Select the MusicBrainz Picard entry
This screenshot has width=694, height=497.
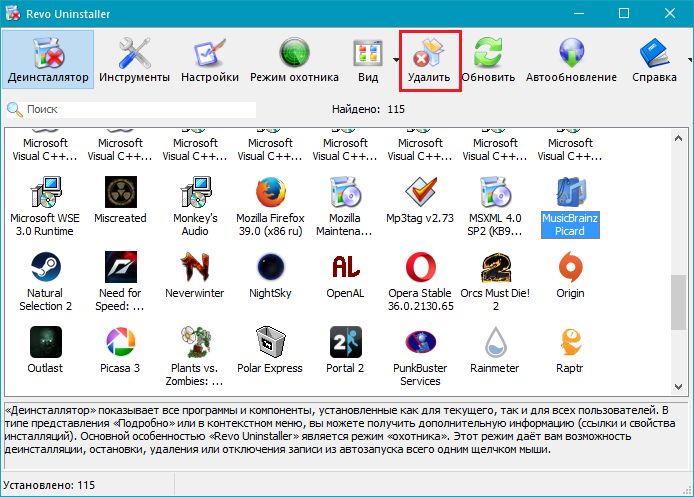coord(570,193)
